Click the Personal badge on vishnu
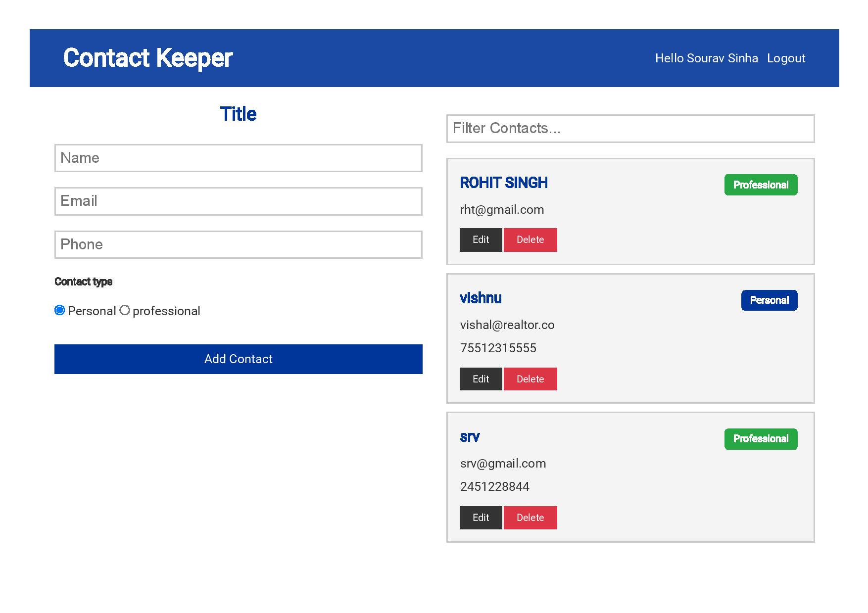This screenshot has height=613, width=868. coord(770,300)
